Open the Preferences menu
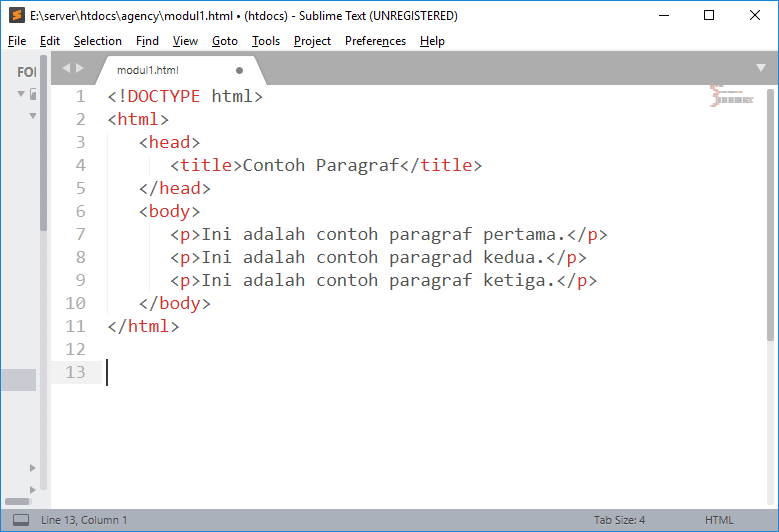Viewport: 779px width, 532px height. pos(375,41)
